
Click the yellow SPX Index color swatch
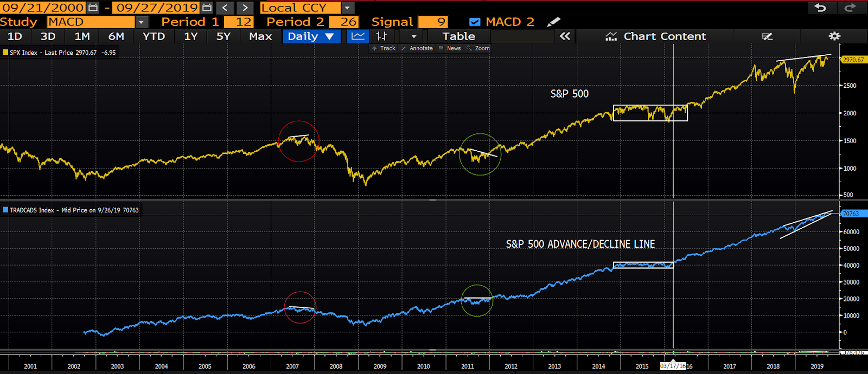5,53
